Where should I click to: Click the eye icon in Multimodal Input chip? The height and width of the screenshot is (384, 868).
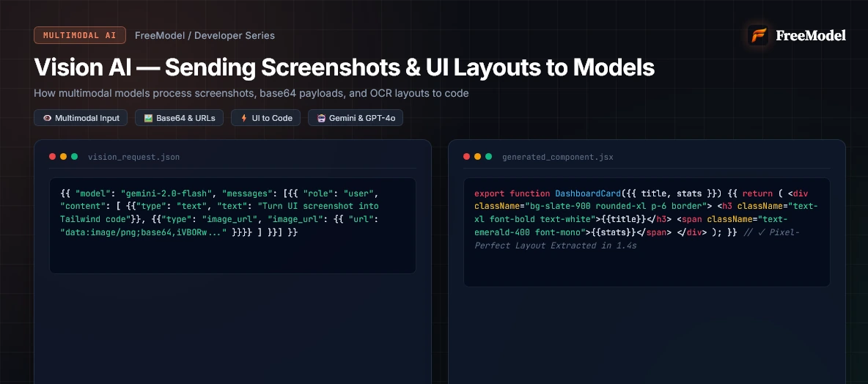click(47, 118)
